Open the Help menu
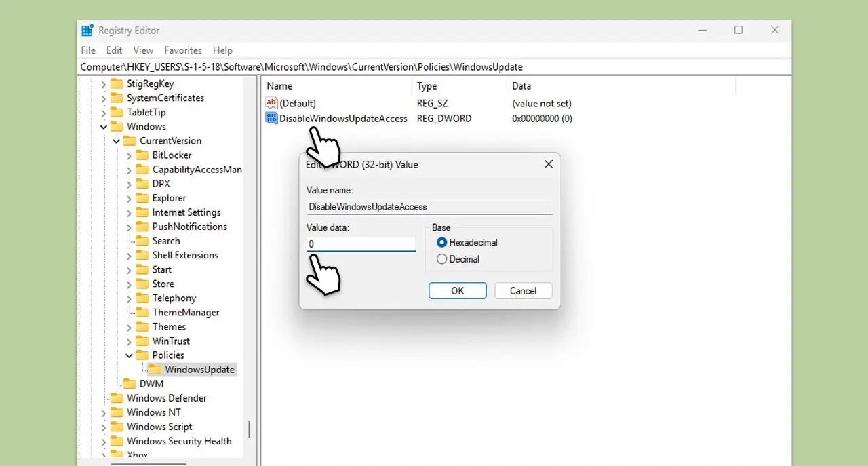 pos(222,50)
